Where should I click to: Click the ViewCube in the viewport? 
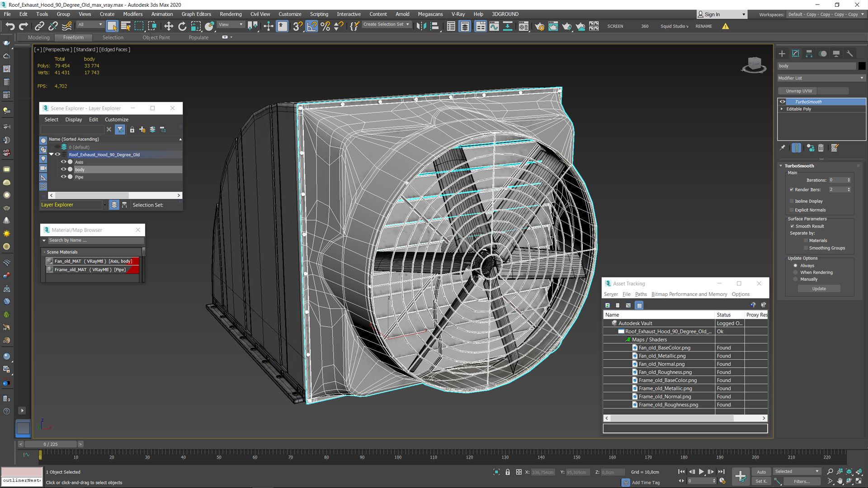click(754, 65)
